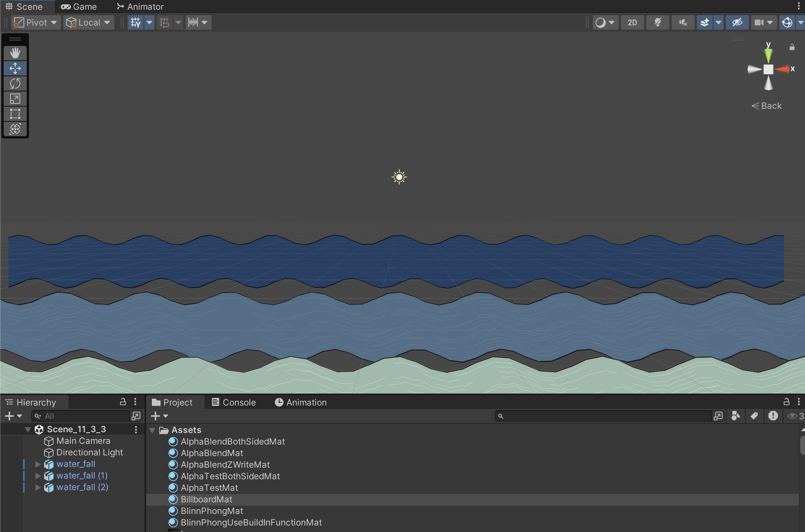
Task: Lock the Hierarchy panel
Action: point(123,402)
